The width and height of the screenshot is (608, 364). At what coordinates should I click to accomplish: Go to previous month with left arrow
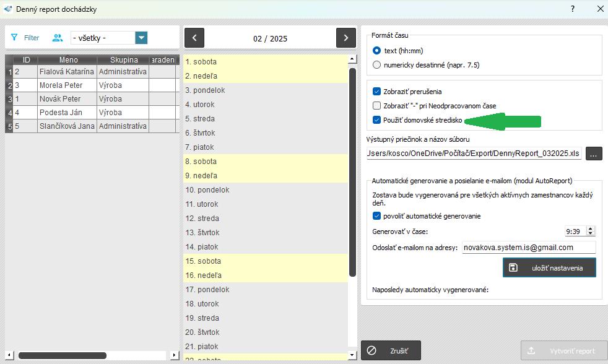point(194,38)
